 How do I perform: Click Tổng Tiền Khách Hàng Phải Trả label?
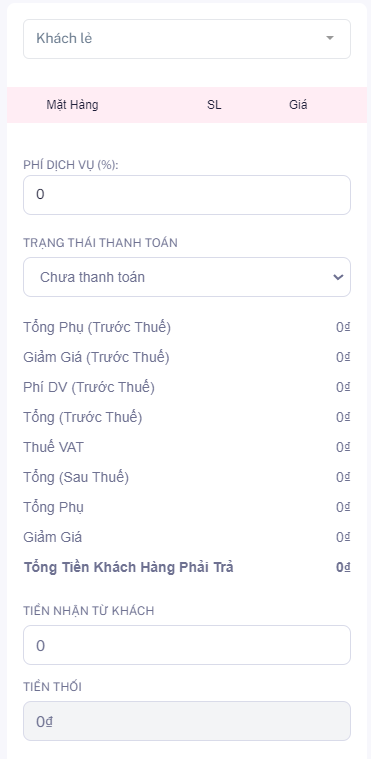(128, 567)
